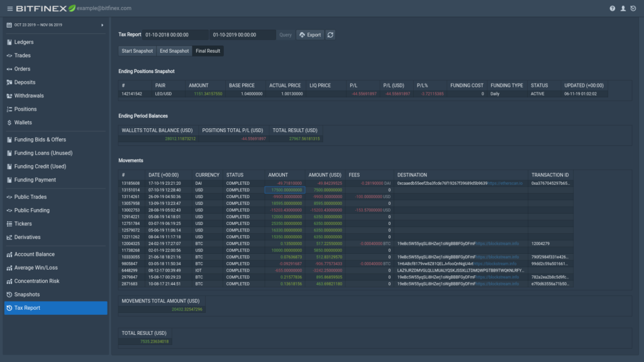
Task: Click the Wallets dollar sign icon
Action: click(x=9, y=123)
